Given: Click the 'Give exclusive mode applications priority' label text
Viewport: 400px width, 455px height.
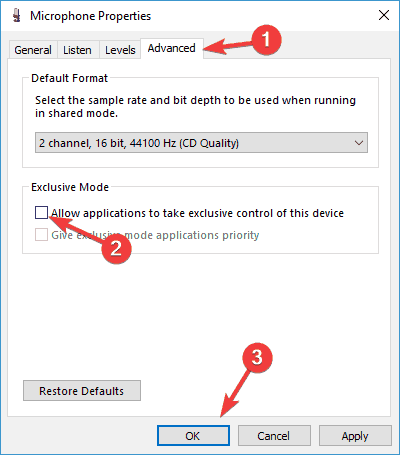Looking at the screenshot, I should pos(155,235).
